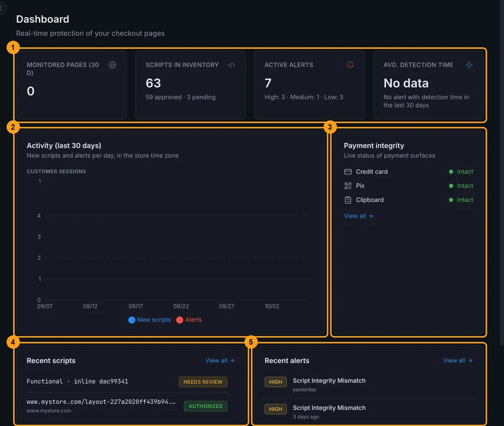This screenshot has height=426, width=504.
Task: Click the www.mystore.com domain subtext
Action: (x=49, y=410)
